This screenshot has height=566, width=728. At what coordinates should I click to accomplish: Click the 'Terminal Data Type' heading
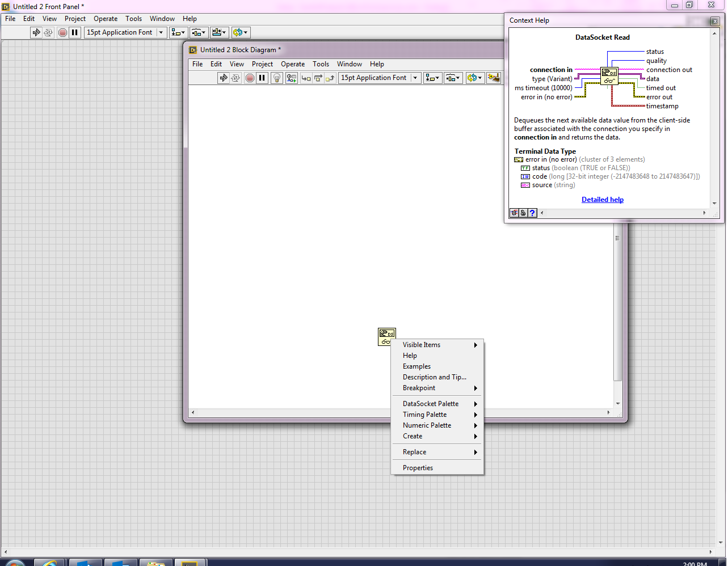click(x=545, y=151)
